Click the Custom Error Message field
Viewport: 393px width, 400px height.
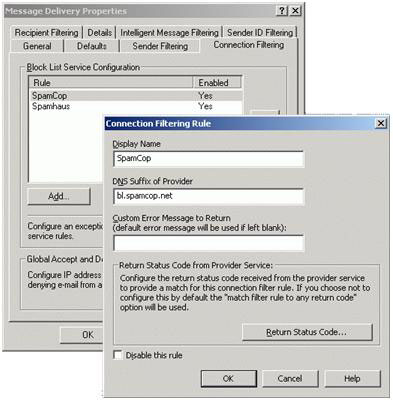tap(209, 243)
